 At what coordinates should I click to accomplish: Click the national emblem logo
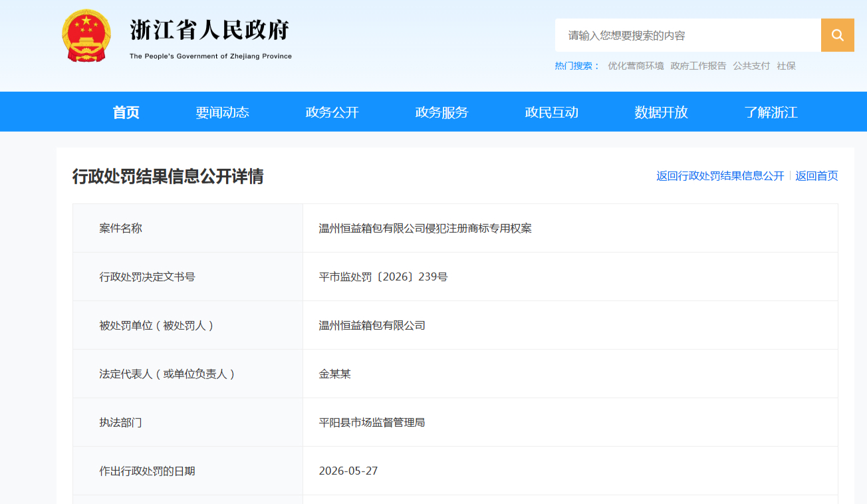point(87,37)
